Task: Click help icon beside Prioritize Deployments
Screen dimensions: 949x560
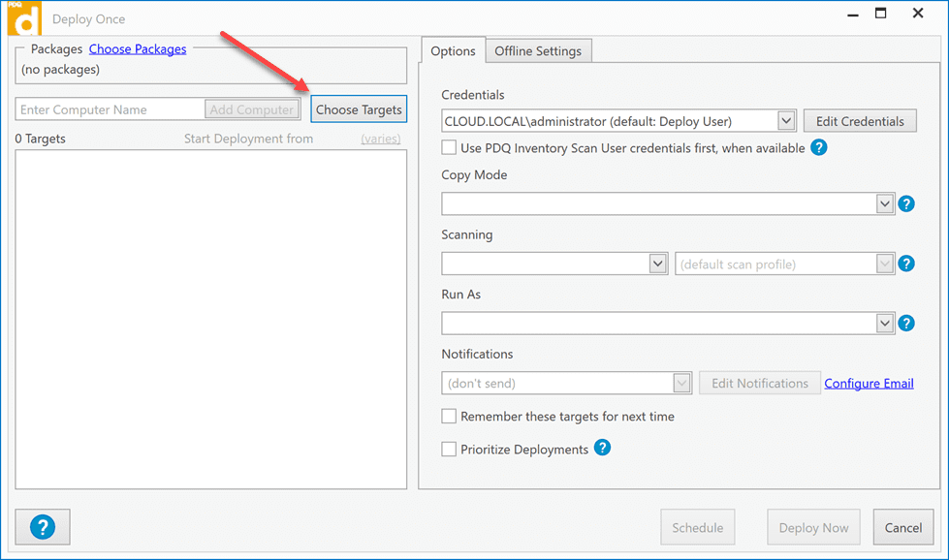Action: [602, 448]
